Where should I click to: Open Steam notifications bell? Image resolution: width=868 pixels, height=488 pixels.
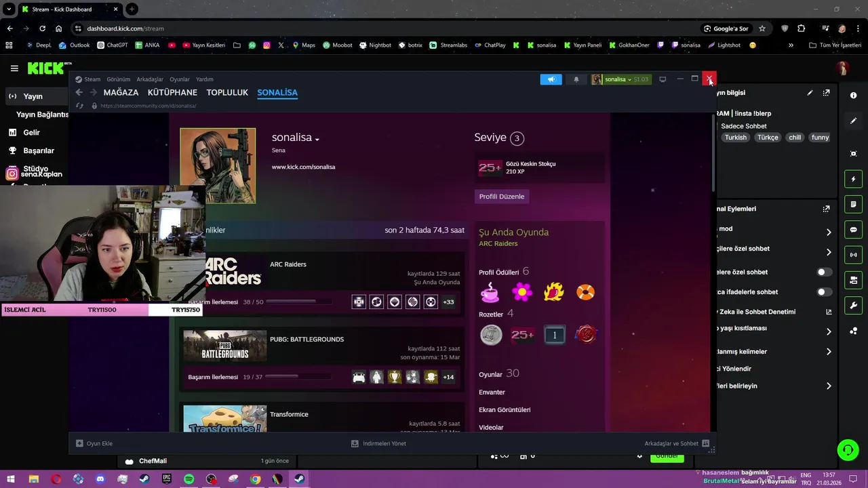click(576, 79)
